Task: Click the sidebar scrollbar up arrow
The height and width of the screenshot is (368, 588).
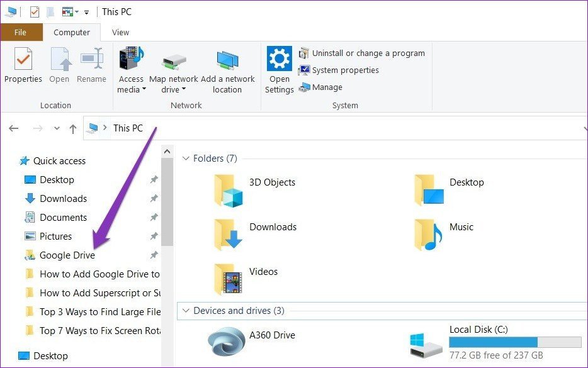Action: tap(167, 150)
